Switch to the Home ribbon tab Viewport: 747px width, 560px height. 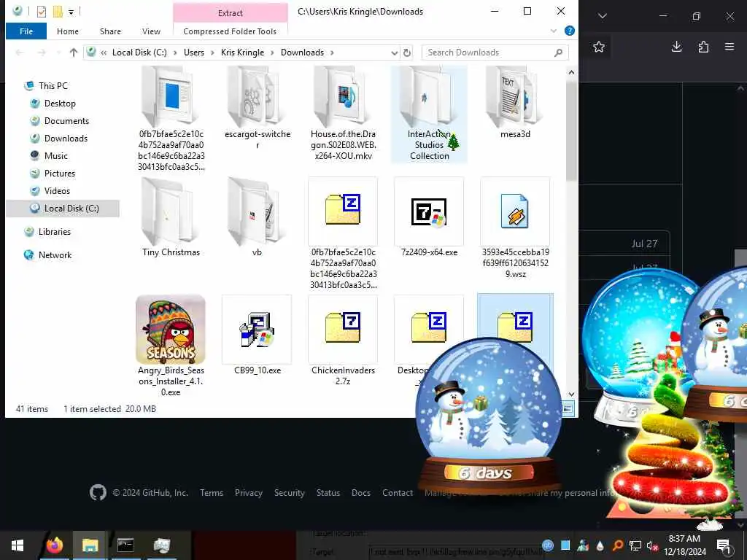tap(68, 31)
